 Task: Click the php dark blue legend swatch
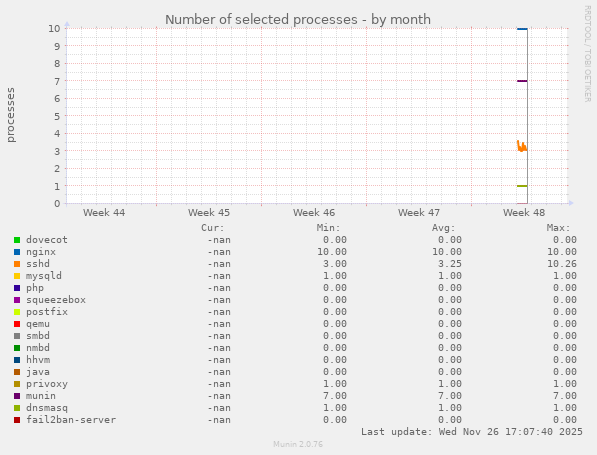click(x=17, y=288)
